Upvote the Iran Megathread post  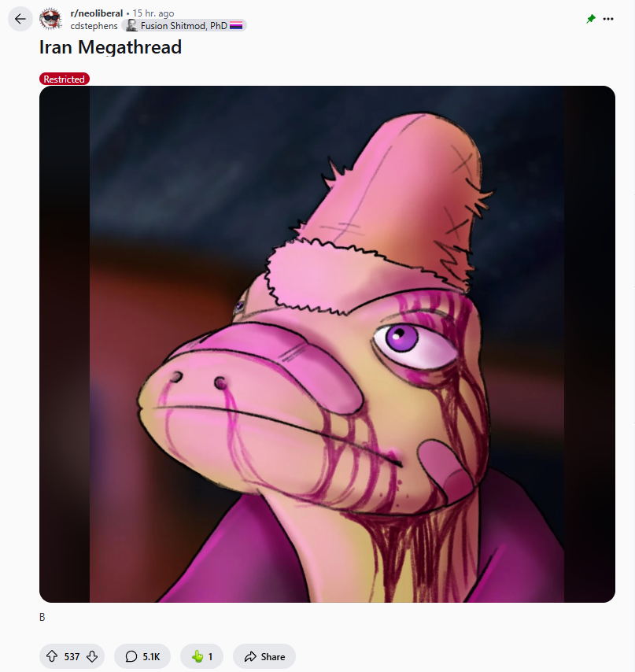pos(52,656)
